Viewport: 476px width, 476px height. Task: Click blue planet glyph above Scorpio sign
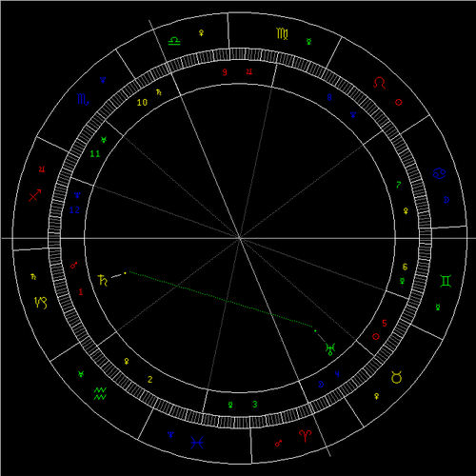tap(103, 80)
